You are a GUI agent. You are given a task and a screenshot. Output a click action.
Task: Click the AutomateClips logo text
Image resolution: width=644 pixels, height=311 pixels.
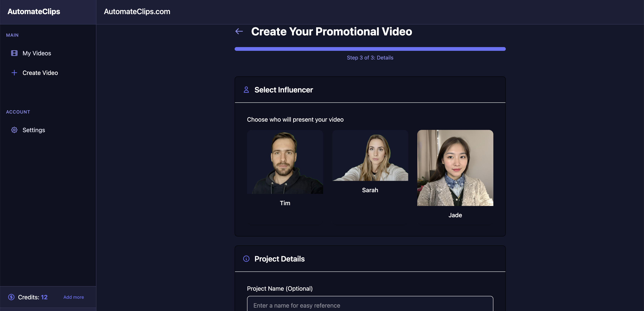click(x=34, y=11)
